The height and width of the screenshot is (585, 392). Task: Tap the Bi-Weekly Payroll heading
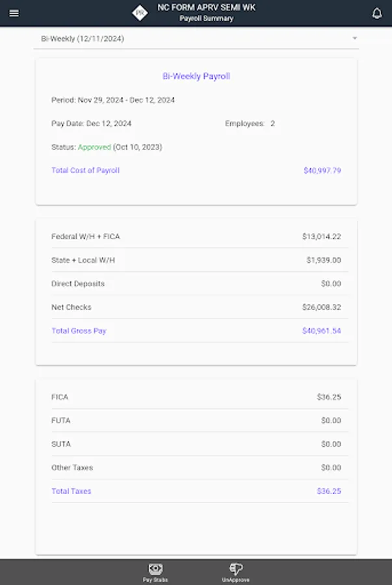point(196,76)
